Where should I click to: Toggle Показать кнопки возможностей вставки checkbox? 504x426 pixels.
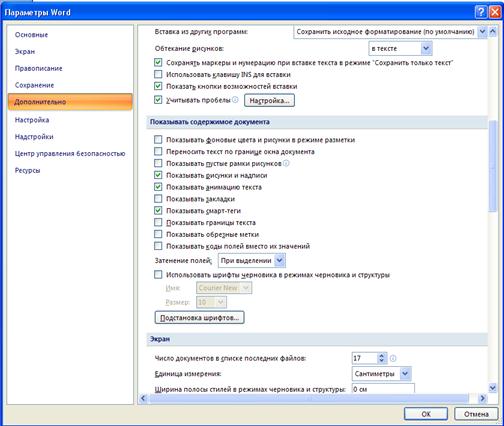158,86
